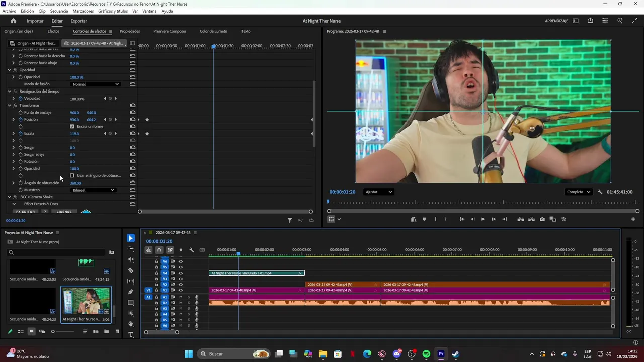Mute track A1
The image size is (644, 362).
click(181, 297)
